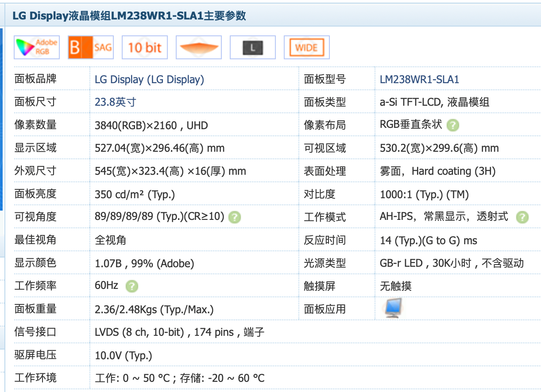The image size is (541, 392).
Task: Open help icon next to 89/89/89/89 viewing angle
Action: tap(235, 217)
